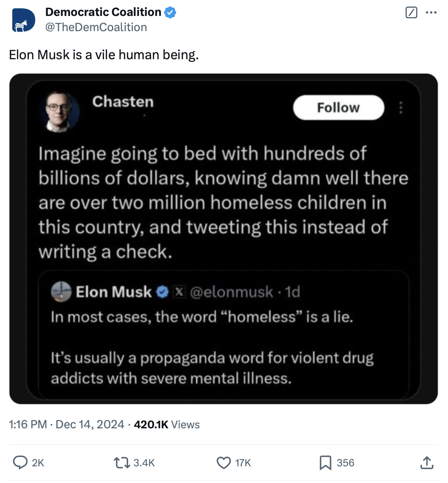Image resolution: width=448 pixels, height=483 pixels.
Task: Click the Democratic Coalition profile avatar
Action: (24, 20)
